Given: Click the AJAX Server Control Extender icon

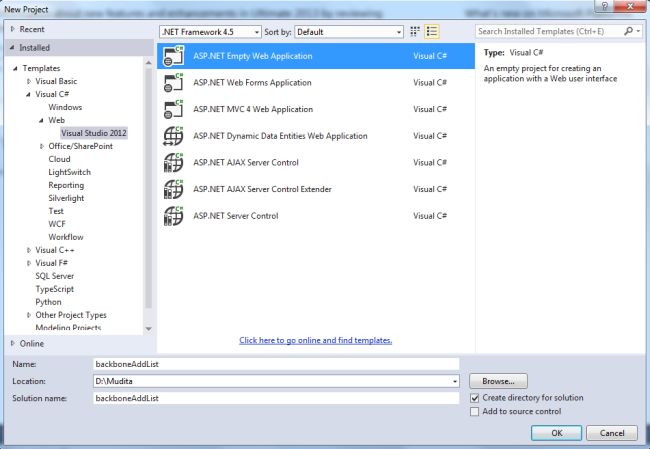Looking at the screenshot, I should [x=173, y=189].
